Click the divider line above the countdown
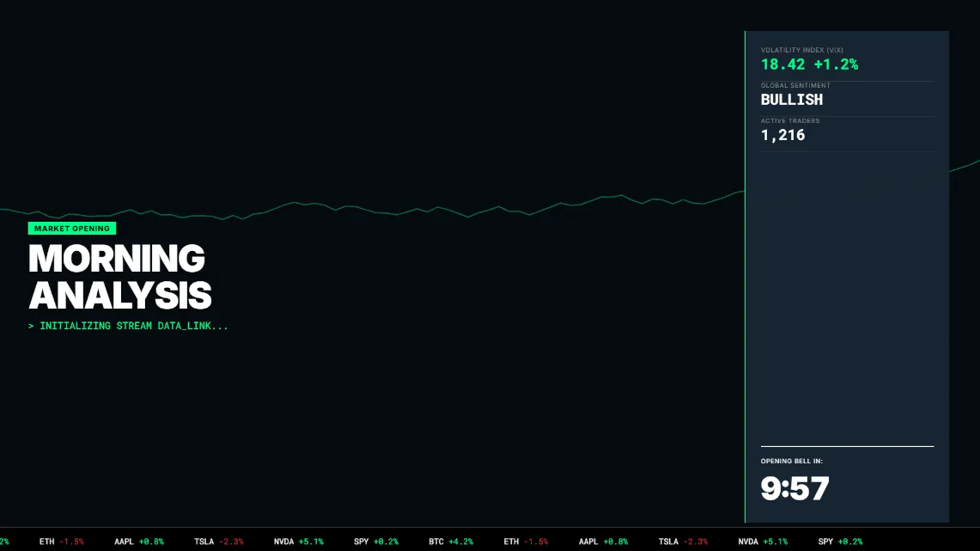The width and height of the screenshot is (980, 551). (847, 445)
